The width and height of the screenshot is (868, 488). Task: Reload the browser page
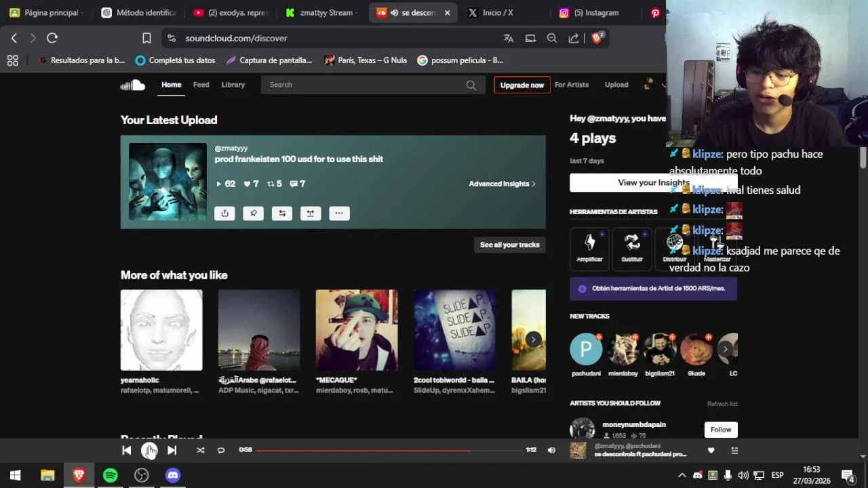point(52,38)
